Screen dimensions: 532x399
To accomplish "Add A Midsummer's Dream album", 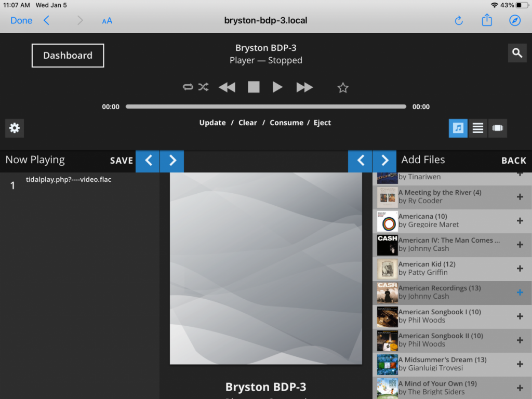I will click(520, 364).
